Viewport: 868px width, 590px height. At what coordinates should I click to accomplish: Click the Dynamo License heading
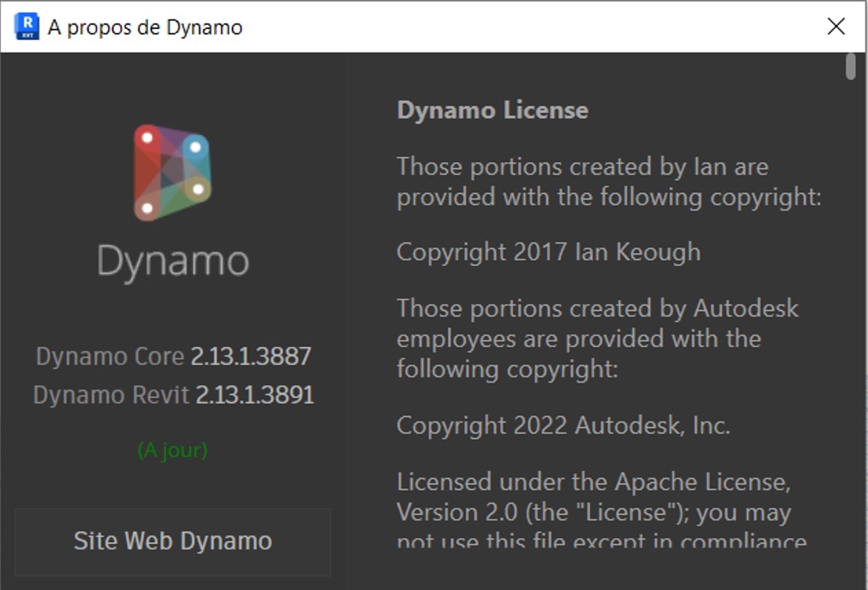click(492, 110)
